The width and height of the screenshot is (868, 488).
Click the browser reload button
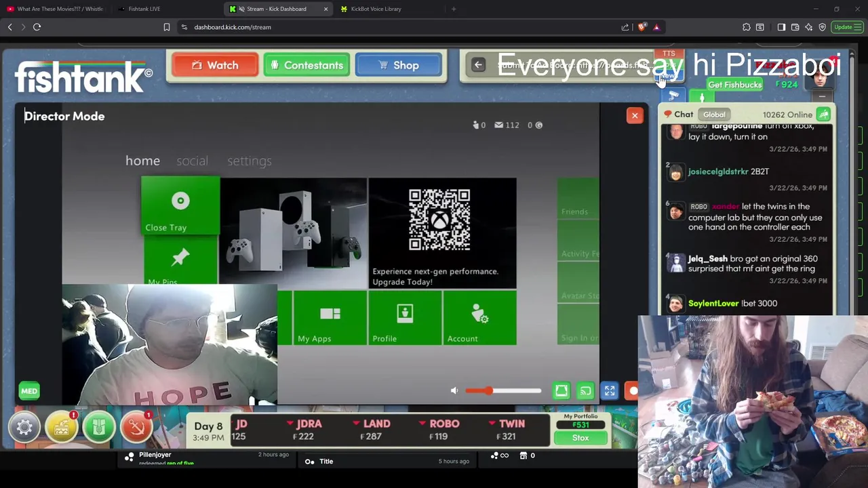click(37, 27)
